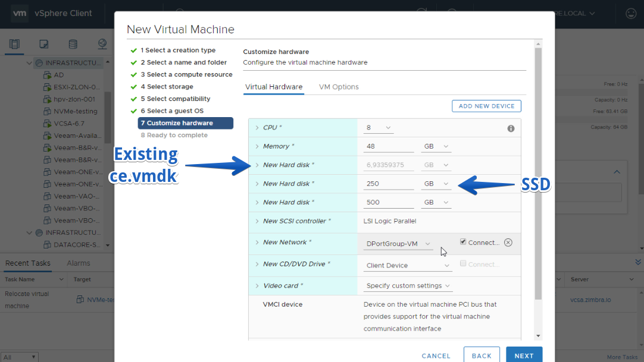This screenshot has width=644, height=362.
Task: Select the AD virtual machine icon
Action: point(47,75)
